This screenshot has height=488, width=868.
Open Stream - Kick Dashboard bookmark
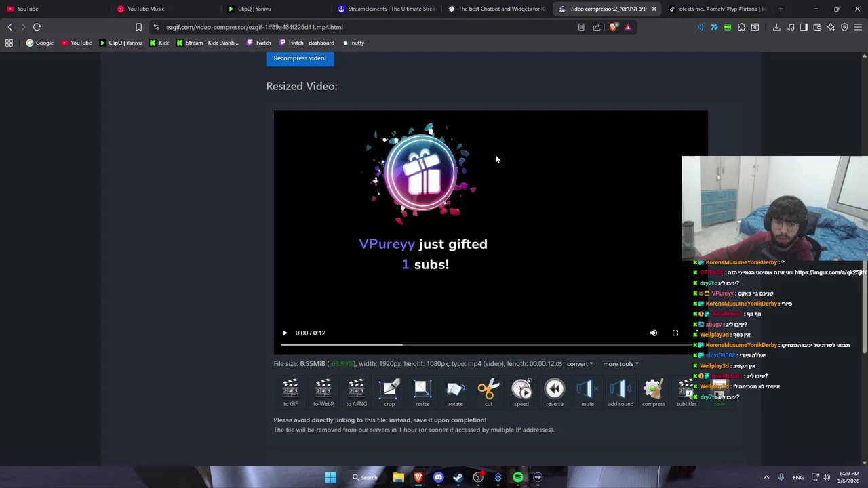click(x=208, y=43)
